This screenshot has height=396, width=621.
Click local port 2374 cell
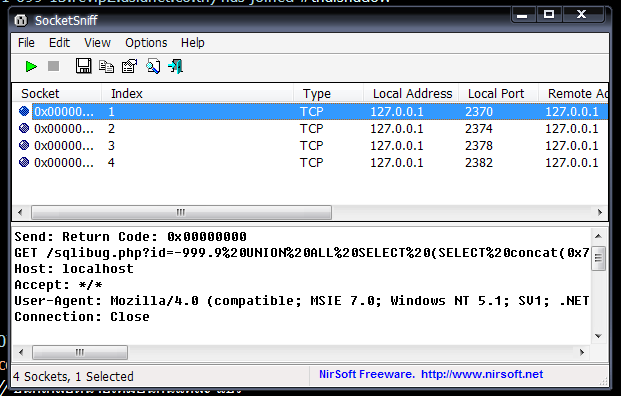[x=479, y=129]
